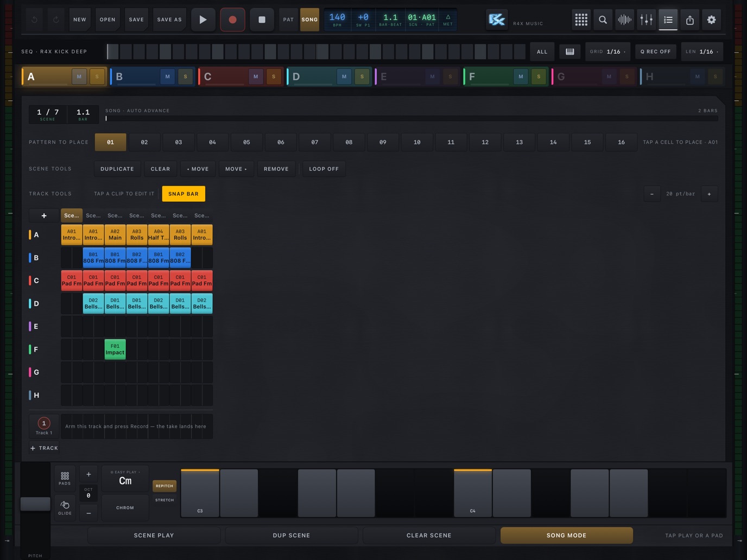Toggle Q REC OFF quantize recording
Viewport: 747px width, 560px height.
(x=656, y=52)
